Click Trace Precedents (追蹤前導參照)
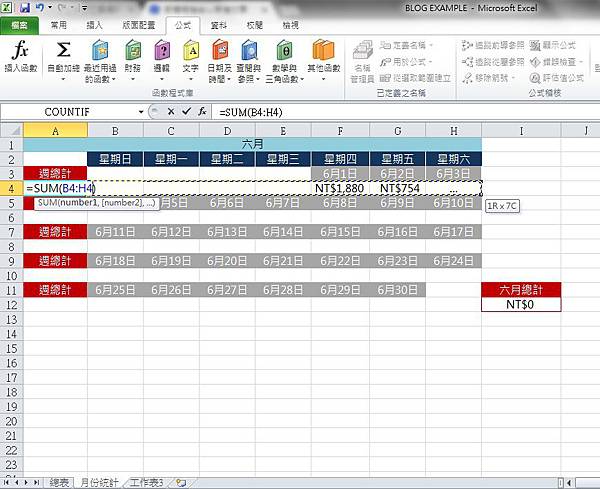600x489 pixels. pyautogui.click(x=493, y=45)
